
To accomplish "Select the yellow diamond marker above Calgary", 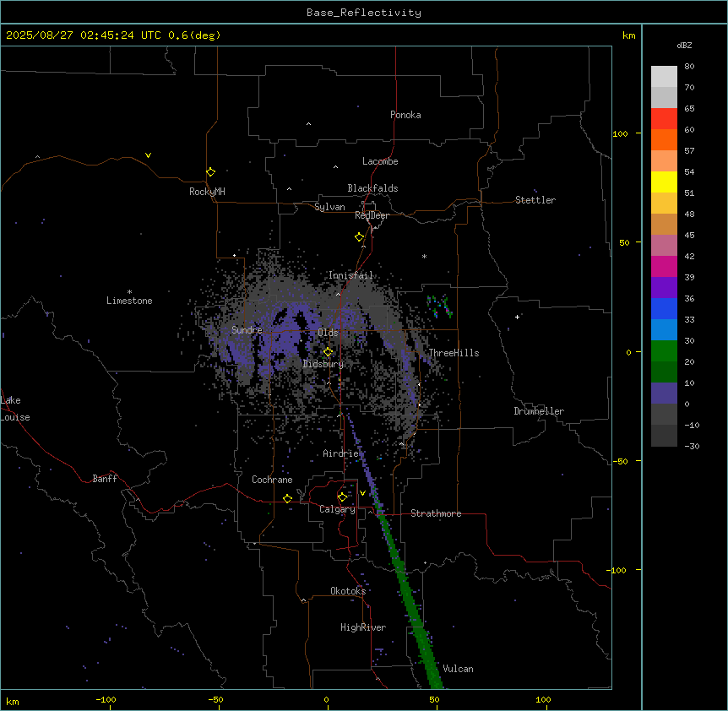I will click(342, 497).
